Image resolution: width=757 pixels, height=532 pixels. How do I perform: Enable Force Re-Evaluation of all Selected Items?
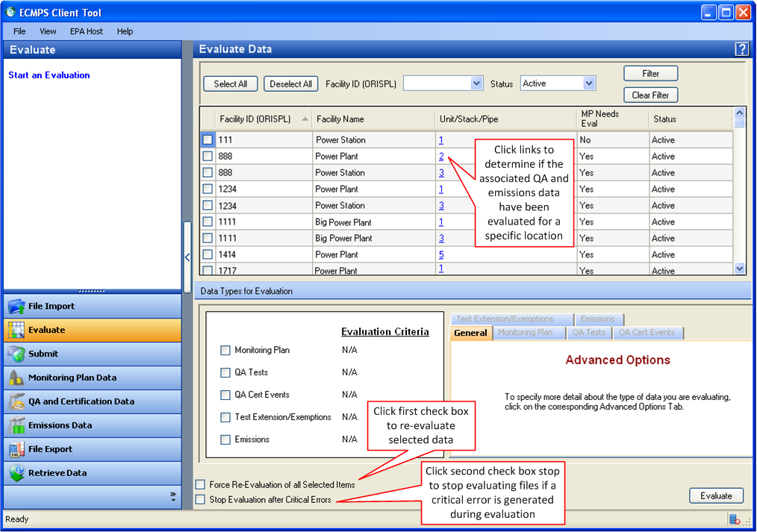coord(199,484)
